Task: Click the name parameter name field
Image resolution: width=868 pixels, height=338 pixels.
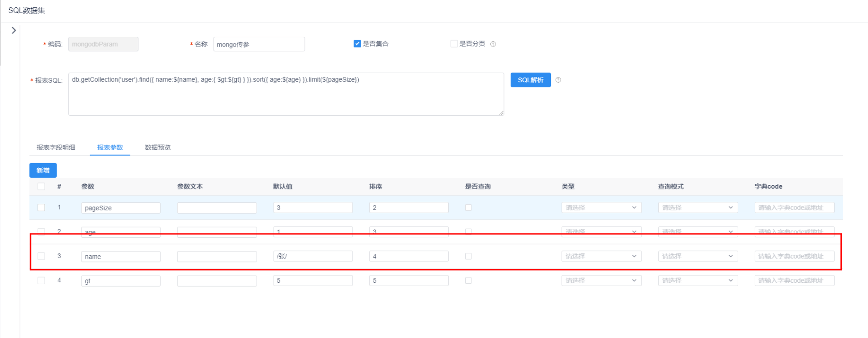Action: tap(121, 256)
